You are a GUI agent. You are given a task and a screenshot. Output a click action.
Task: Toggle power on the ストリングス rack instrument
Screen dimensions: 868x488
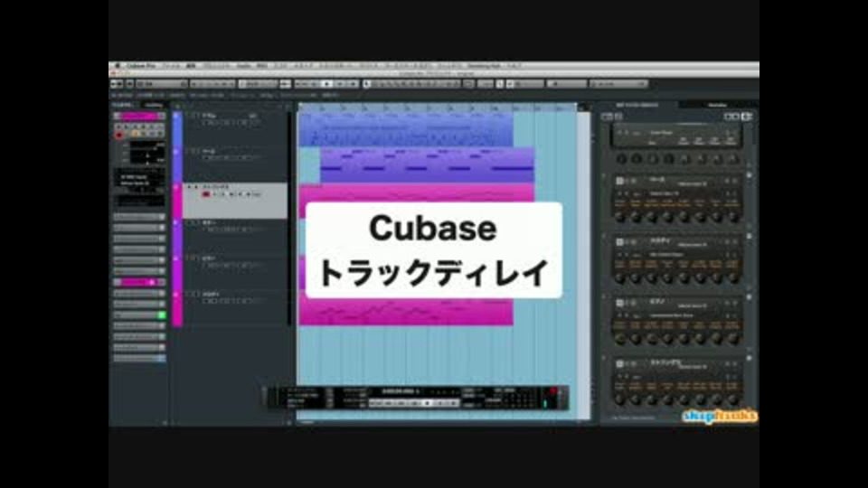[619, 363]
